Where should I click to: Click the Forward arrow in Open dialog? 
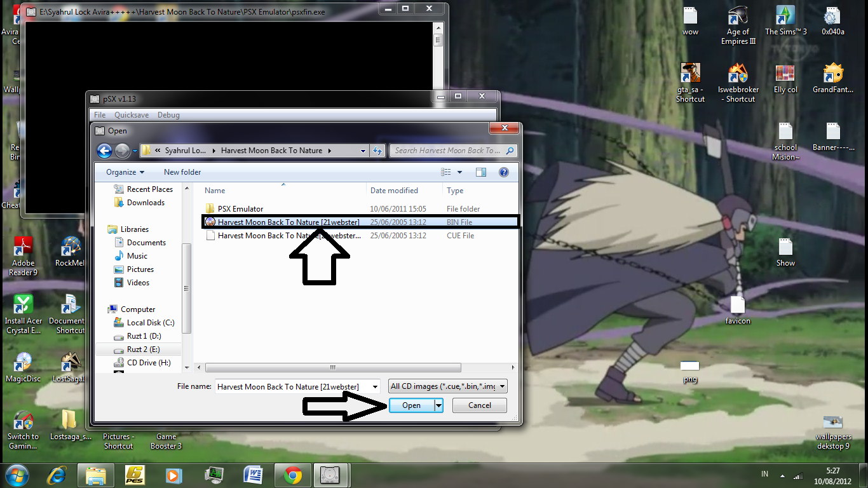click(122, 151)
